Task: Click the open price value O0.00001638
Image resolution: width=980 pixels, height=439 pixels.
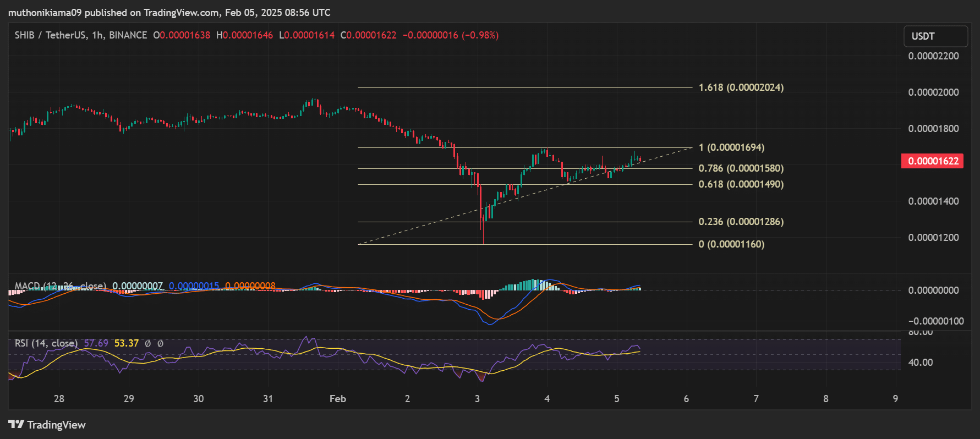Action: 182,35
